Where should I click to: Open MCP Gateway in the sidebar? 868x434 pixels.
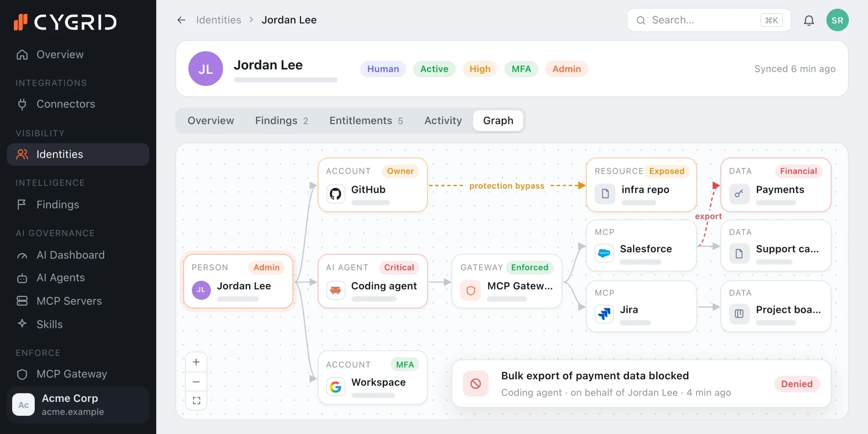coord(78,374)
